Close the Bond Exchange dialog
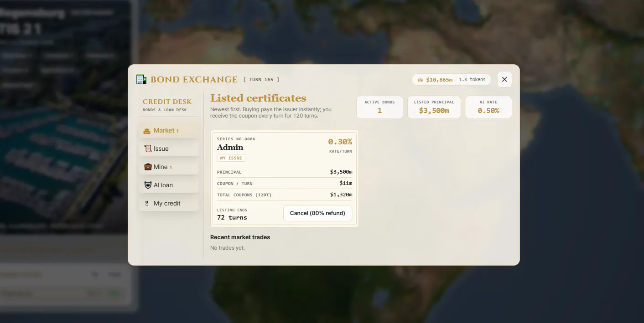The width and height of the screenshot is (644, 323). (504, 79)
